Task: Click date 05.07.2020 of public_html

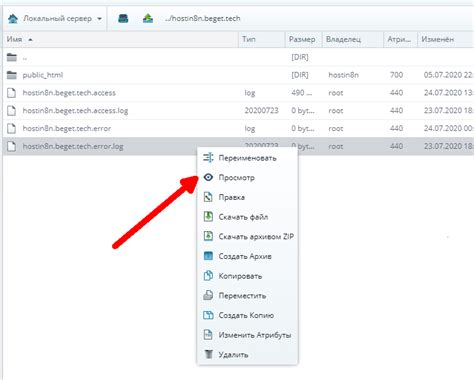Action: click(443, 75)
